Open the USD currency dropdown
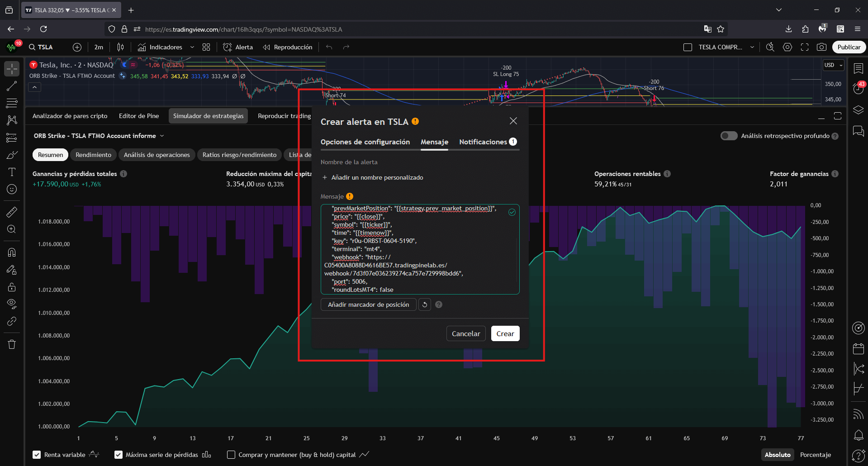This screenshot has height=466, width=868. (x=833, y=65)
